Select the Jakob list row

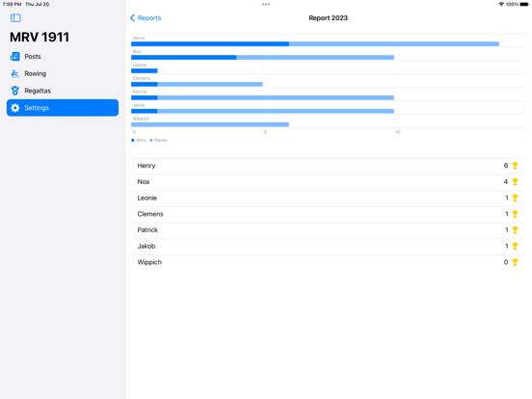pyautogui.click(x=328, y=246)
